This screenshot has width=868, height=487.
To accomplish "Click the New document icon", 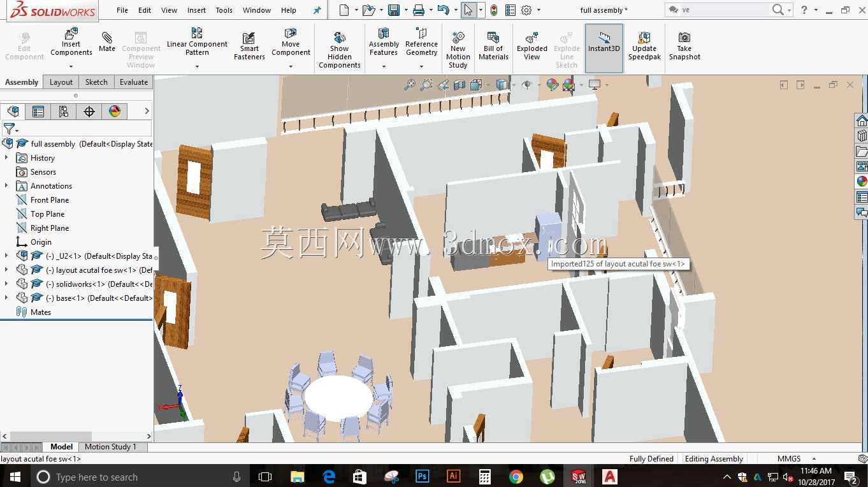I will [x=344, y=10].
